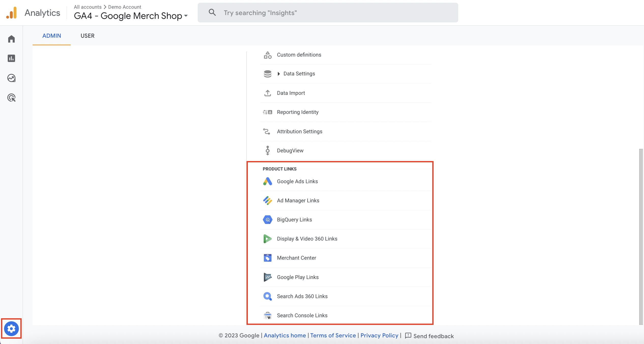Click the Google Play Links icon
Image resolution: width=644 pixels, height=344 pixels.
pyautogui.click(x=268, y=277)
